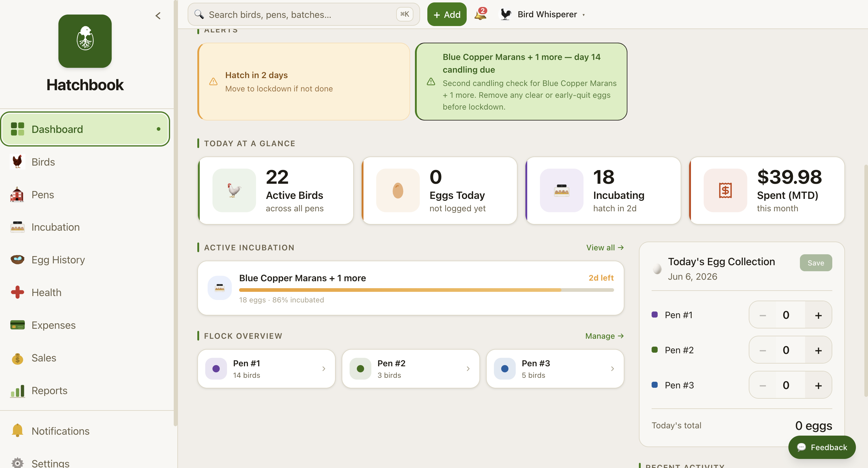
Task: Click the green Add button
Action: click(x=447, y=15)
